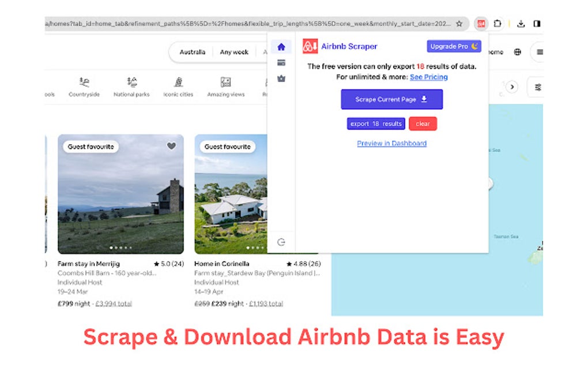Viewport: 588px width, 368px height.
Task: Click the red clear button
Action: click(423, 124)
